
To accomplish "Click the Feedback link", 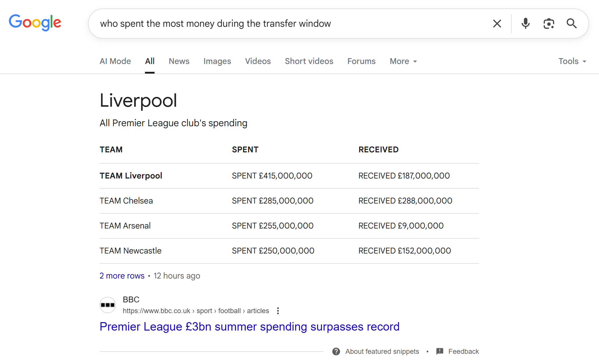I will coord(464,351).
